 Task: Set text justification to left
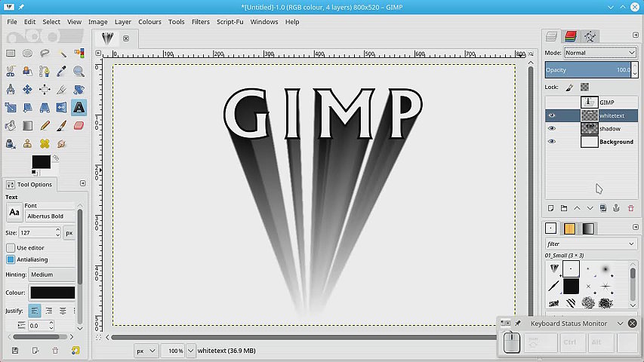click(x=35, y=311)
